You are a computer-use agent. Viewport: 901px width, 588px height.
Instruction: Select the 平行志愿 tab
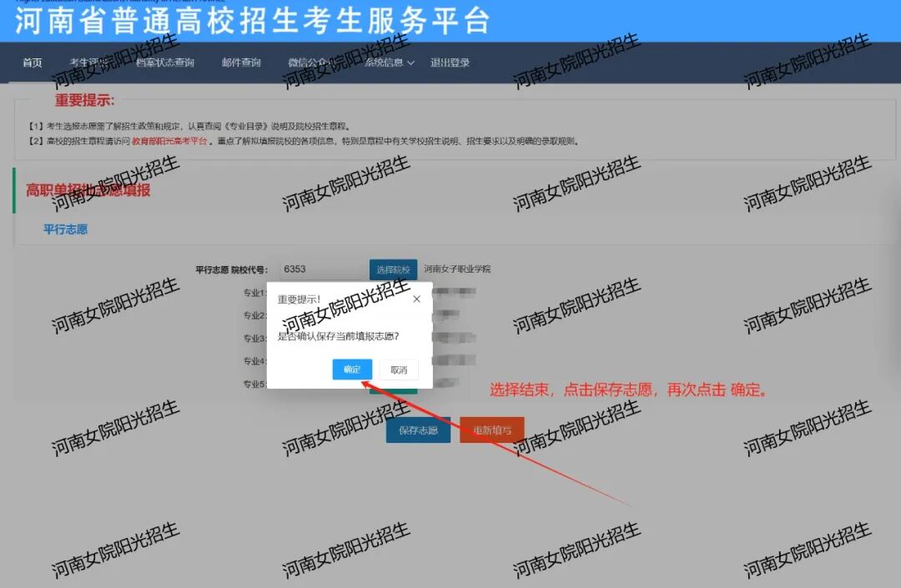pyautogui.click(x=66, y=229)
